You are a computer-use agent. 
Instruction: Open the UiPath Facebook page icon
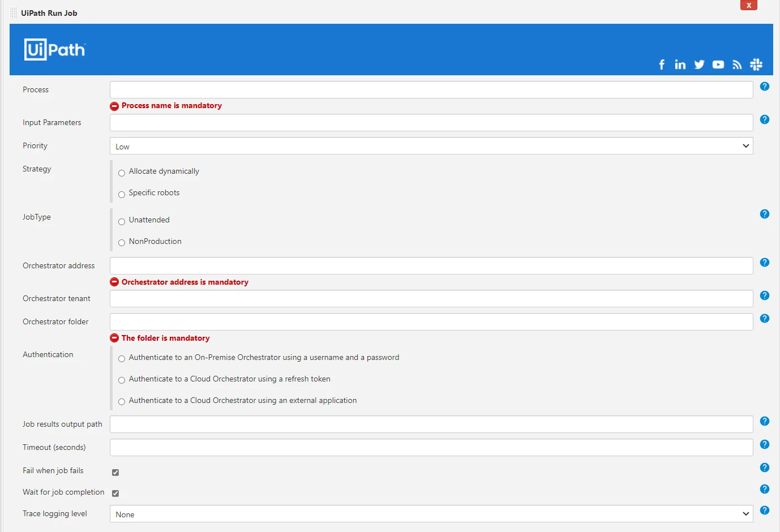[x=662, y=65]
